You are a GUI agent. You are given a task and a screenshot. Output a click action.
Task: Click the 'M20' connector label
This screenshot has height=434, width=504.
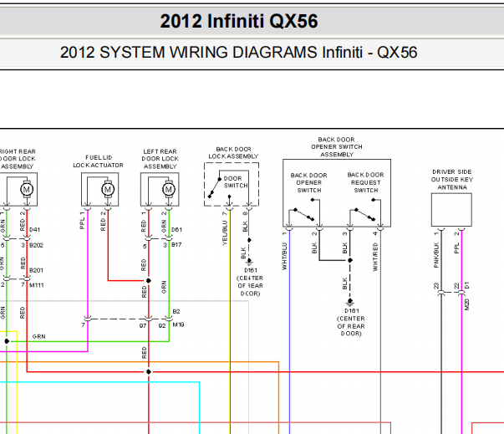click(467, 304)
